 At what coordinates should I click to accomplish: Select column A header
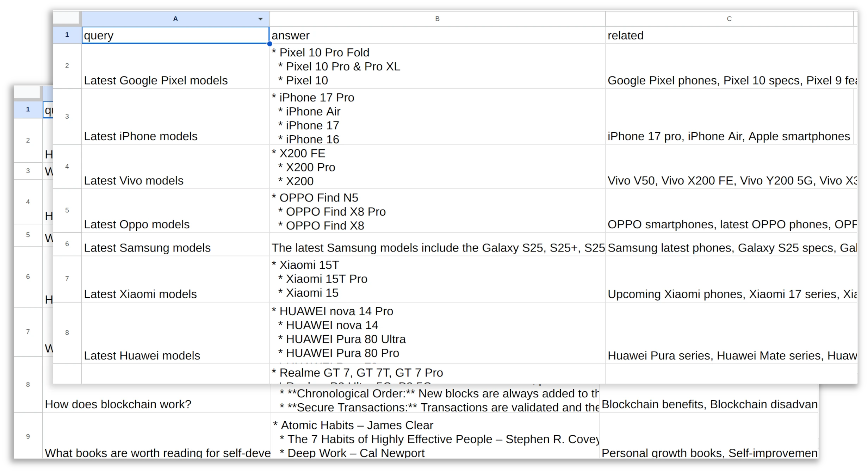pyautogui.click(x=175, y=19)
